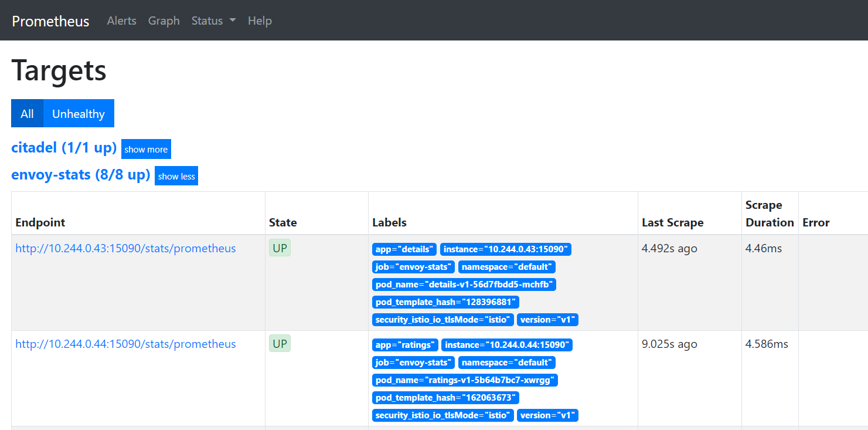The width and height of the screenshot is (868, 430).
Task: Collapse envoy-stats with show less
Action: (176, 176)
